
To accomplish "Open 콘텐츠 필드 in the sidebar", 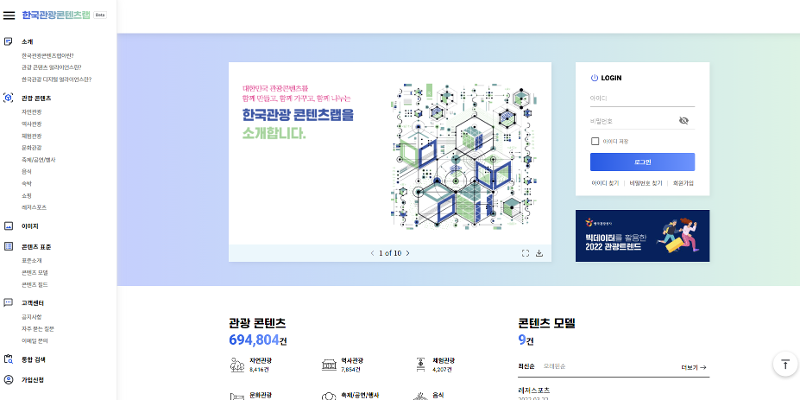I will (35, 284).
